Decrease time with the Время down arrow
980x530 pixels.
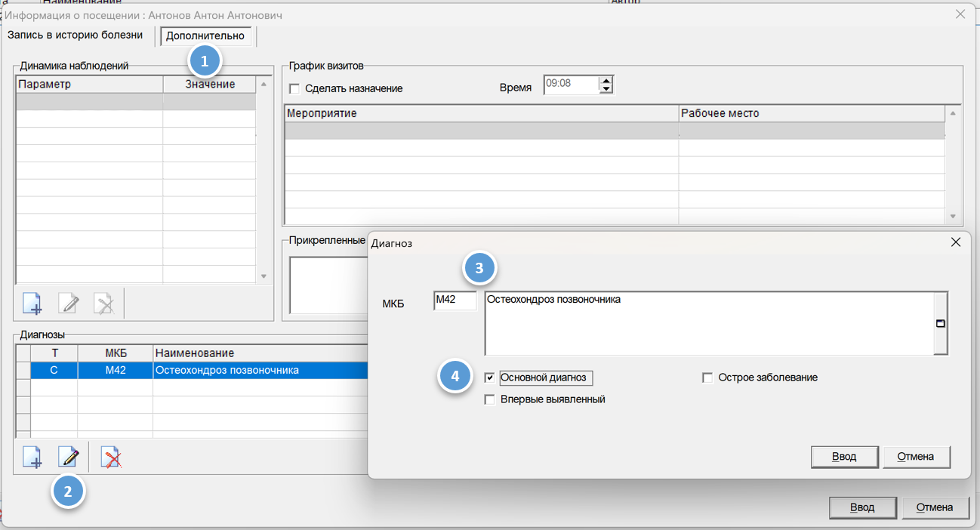coord(606,89)
